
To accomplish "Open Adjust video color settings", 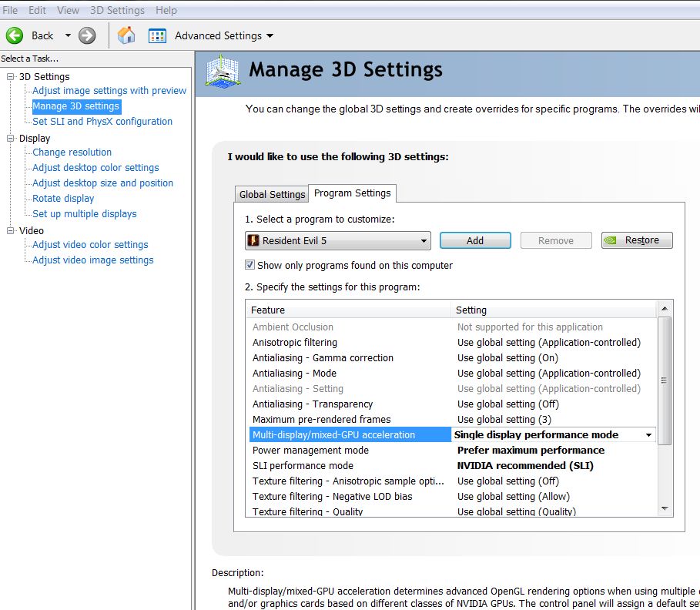I will pyautogui.click(x=90, y=245).
